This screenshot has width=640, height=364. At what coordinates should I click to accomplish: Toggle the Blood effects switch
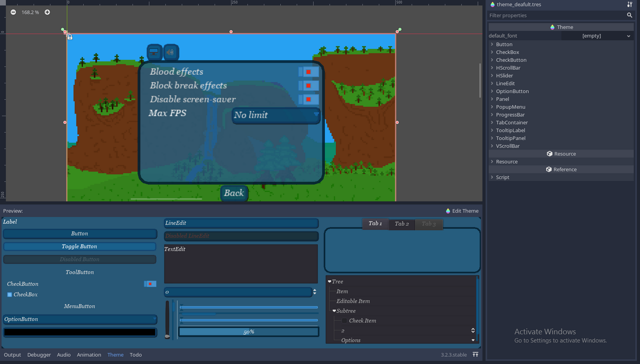308,72
